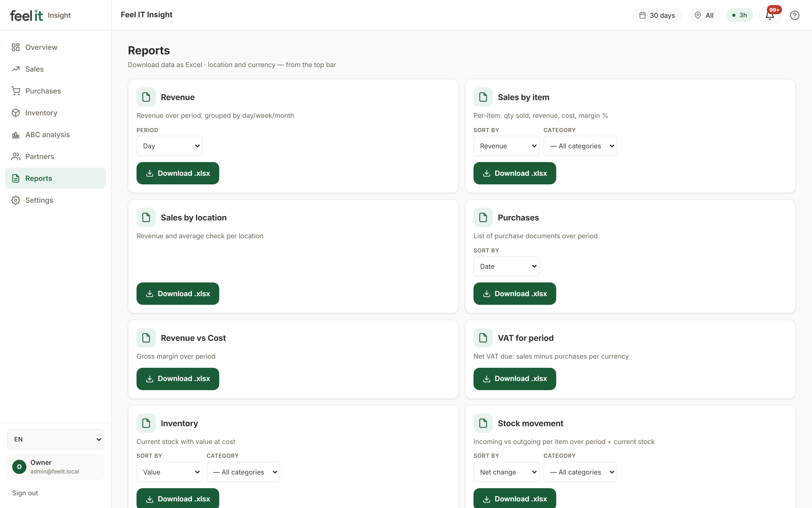Screen dimensions: 812x508
Task: Click the Owner avatar circle
Action: coord(19,467)
